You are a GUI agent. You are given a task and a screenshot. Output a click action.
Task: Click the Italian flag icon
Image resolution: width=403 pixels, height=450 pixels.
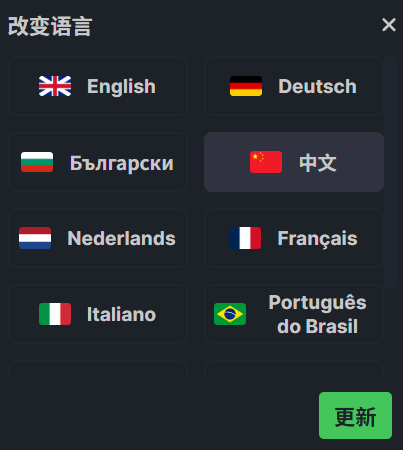55,314
